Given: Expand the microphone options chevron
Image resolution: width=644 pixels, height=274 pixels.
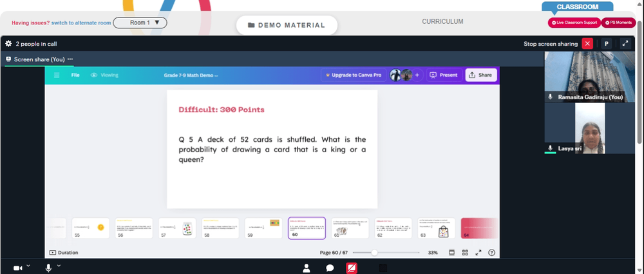Looking at the screenshot, I should click(59, 266).
